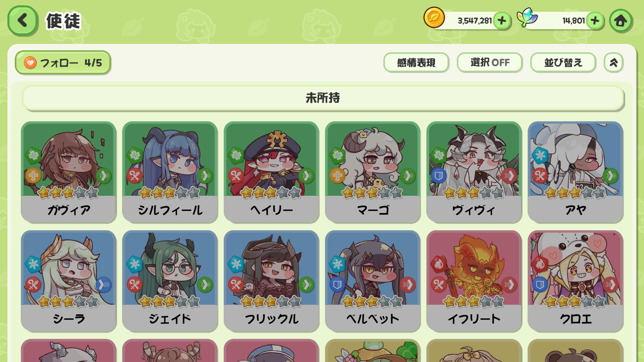644x362 pixels.
Task: Open the 感情表現 emotion menu
Action: click(x=416, y=63)
